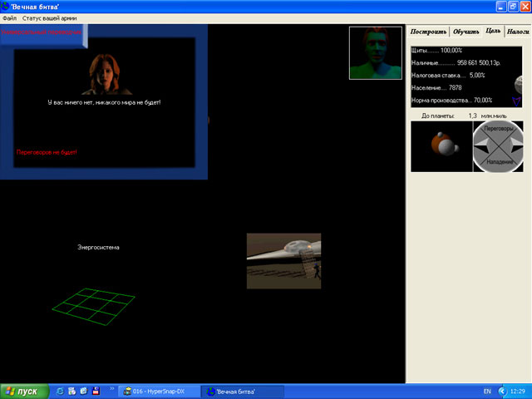This screenshot has width=532, height=399.
Task: Click the flying saucer landing image
Action: tap(283, 261)
